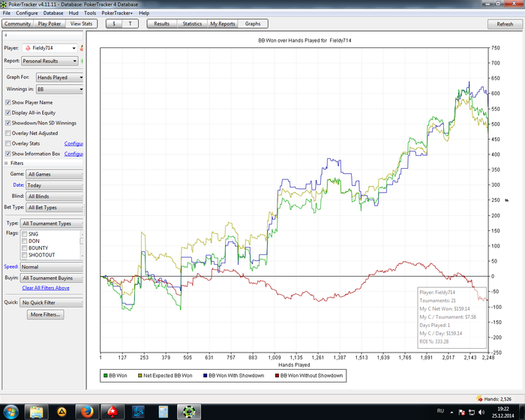Toggle Show Information Box checkbox
This screenshot has width=525, height=420.
8,154
